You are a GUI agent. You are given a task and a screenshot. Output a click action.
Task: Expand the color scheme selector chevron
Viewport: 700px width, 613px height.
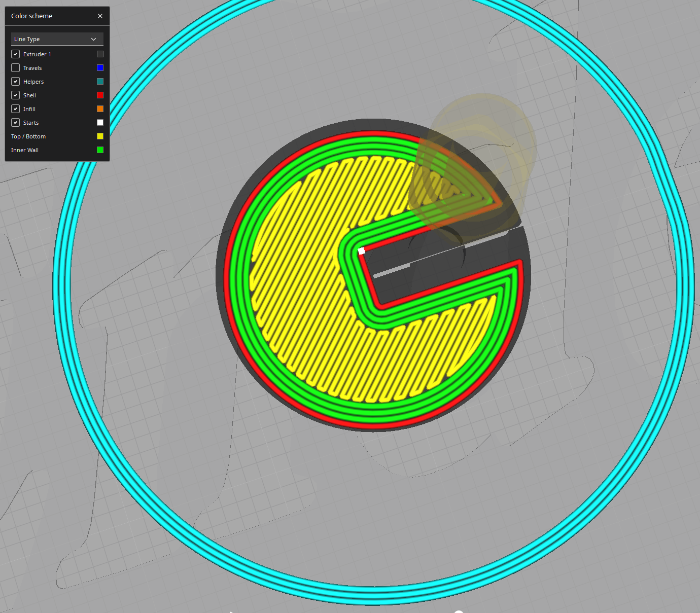tap(94, 39)
